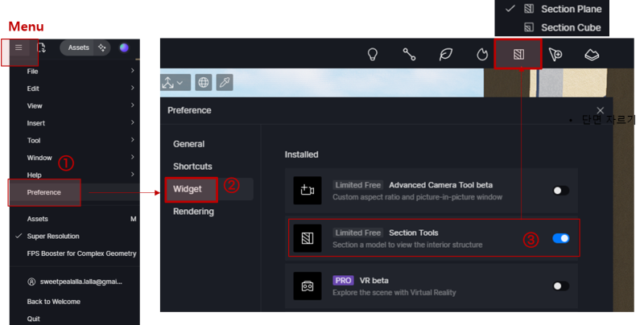Click 'Explore the scene with Virtual Reality' text
The height and width of the screenshot is (325, 644).
(x=394, y=293)
